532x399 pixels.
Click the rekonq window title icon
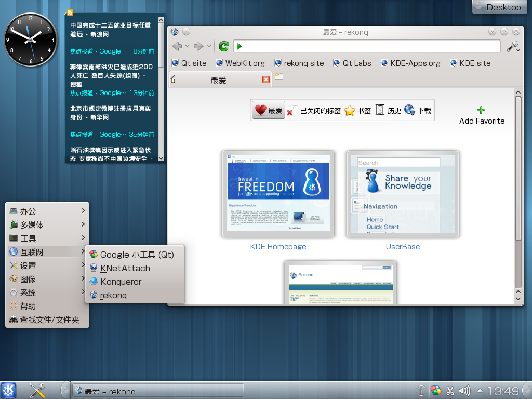(x=175, y=32)
